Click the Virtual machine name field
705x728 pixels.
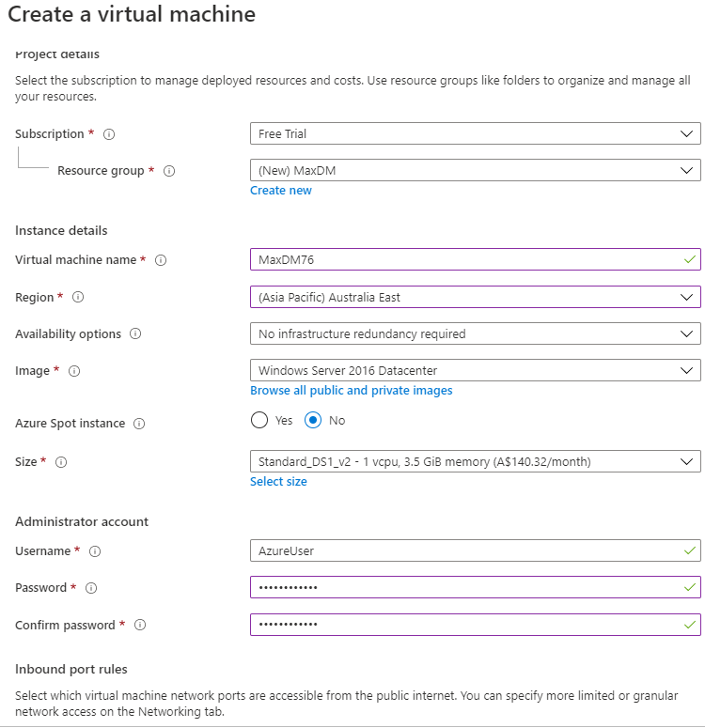click(x=465, y=260)
